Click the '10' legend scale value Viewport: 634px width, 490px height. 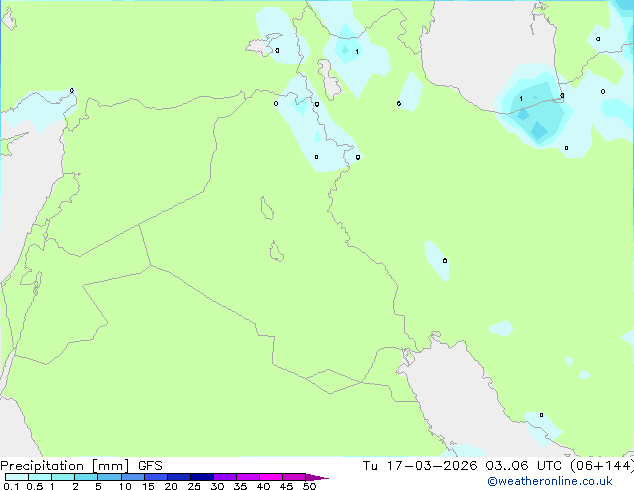[x=125, y=486]
